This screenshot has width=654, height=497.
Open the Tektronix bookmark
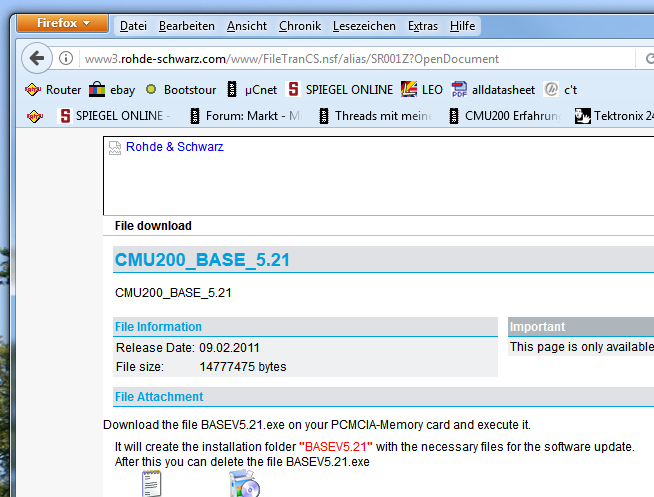coord(614,115)
